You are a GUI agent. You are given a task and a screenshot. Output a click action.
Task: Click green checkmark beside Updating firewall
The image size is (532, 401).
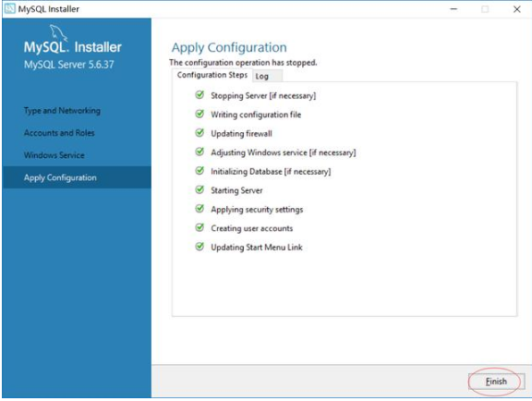point(199,133)
